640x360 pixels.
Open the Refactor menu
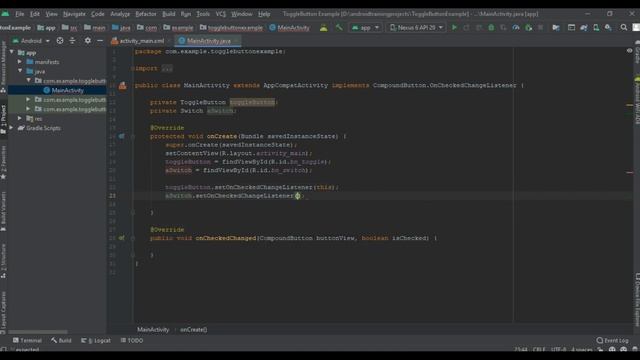point(146,14)
